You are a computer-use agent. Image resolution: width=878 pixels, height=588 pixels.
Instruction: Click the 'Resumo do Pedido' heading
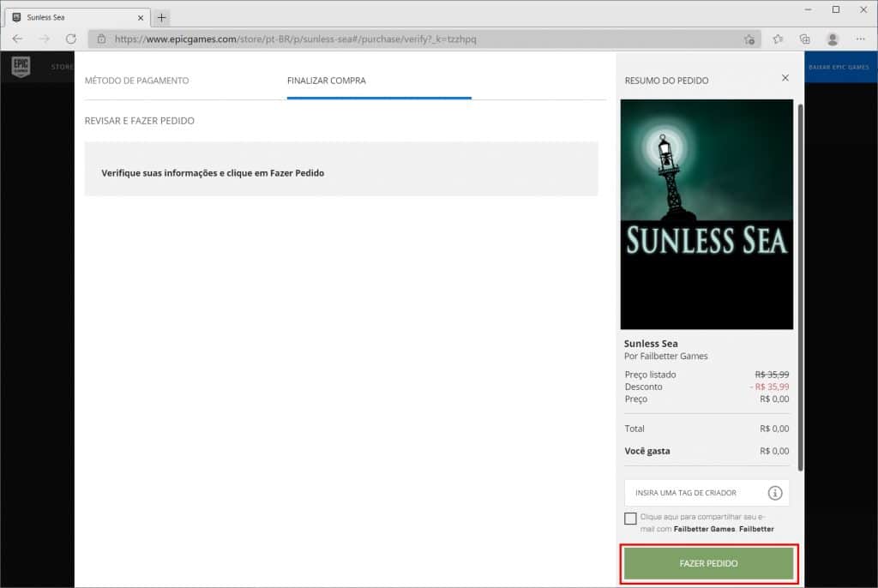point(666,81)
